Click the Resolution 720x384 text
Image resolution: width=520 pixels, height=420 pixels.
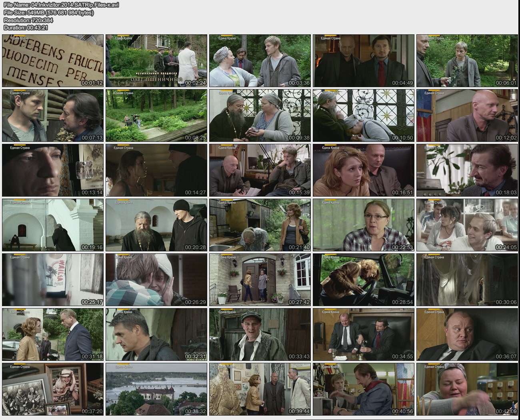click(x=28, y=20)
